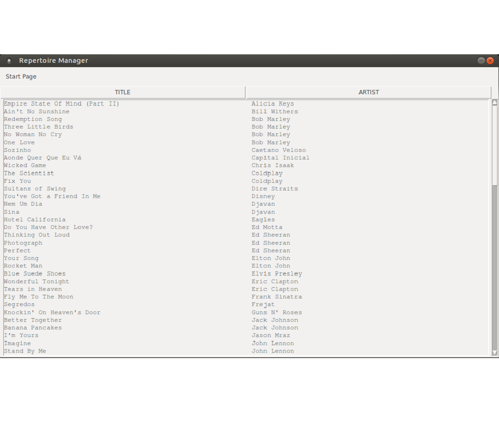Select Nem Um Dia title
Image resolution: width=499 pixels, height=448 pixels.
(23, 204)
